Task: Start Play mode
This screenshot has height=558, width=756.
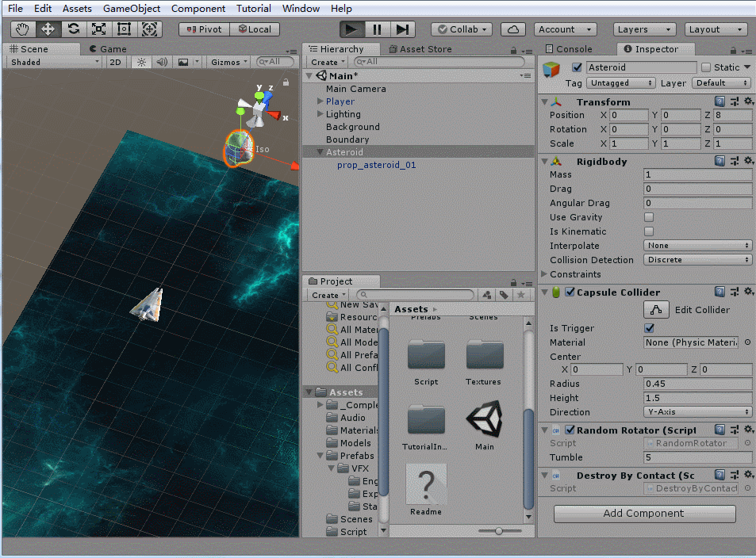Action: 351,29
